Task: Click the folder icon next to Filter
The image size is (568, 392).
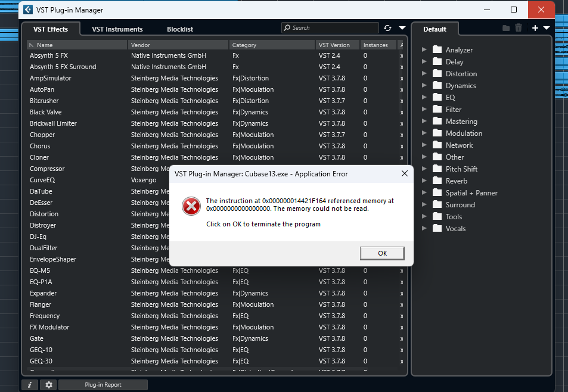Action: coord(437,109)
